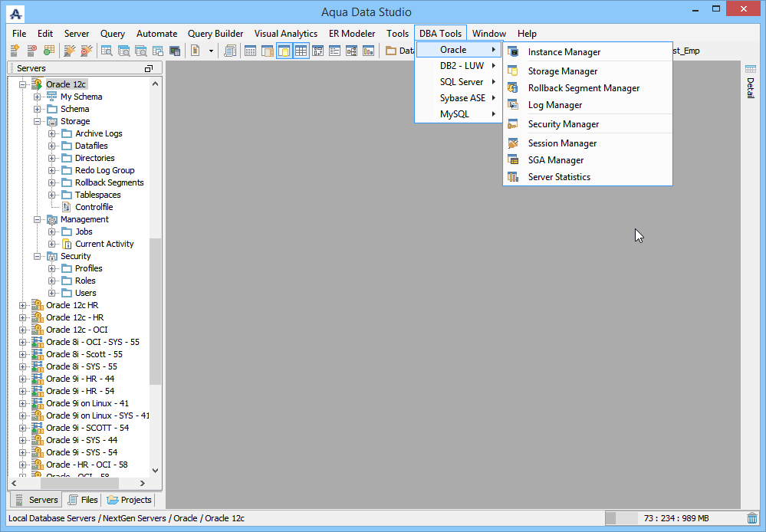Click the Storage Manager icon in Oracle submenu
The image size is (766, 532).
coord(512,71)
